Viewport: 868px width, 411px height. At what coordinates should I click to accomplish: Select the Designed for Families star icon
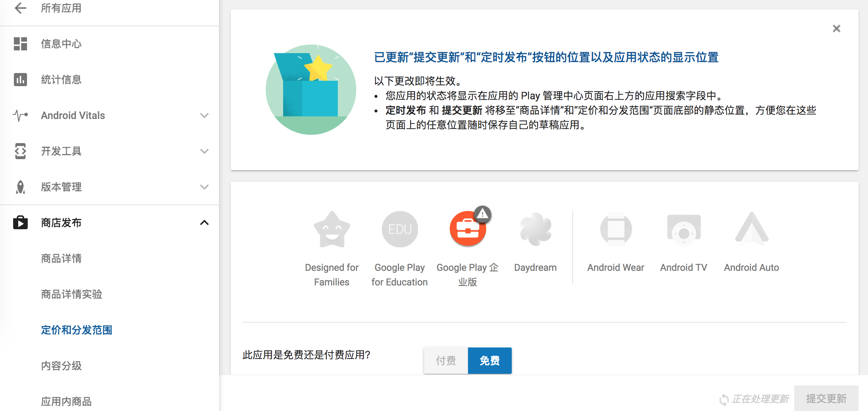click(332, 229)
